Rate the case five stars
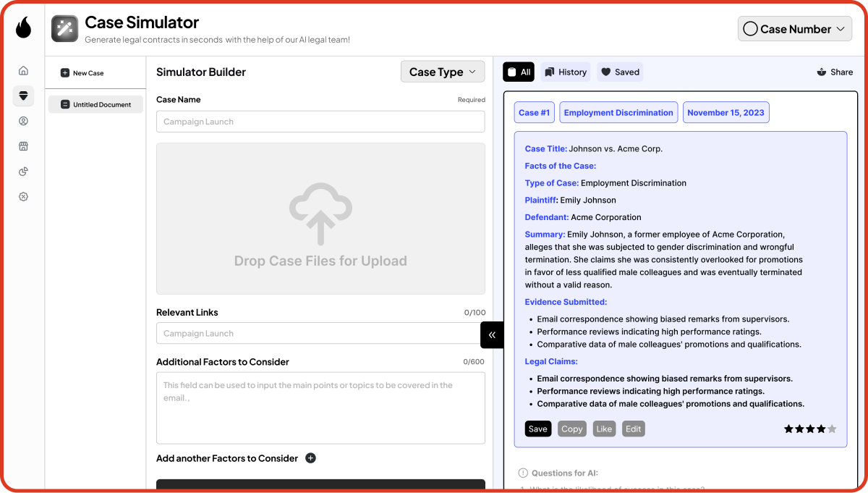The height and width of the screenshot is (493, 868). [x=832, y=429]
